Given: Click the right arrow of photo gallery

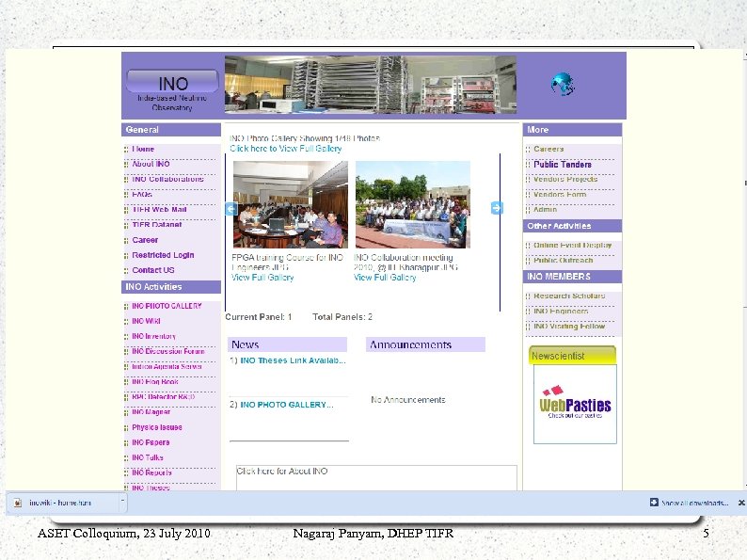Looking at the screenshot, I should pyautogui.click(x=497, y=208).
